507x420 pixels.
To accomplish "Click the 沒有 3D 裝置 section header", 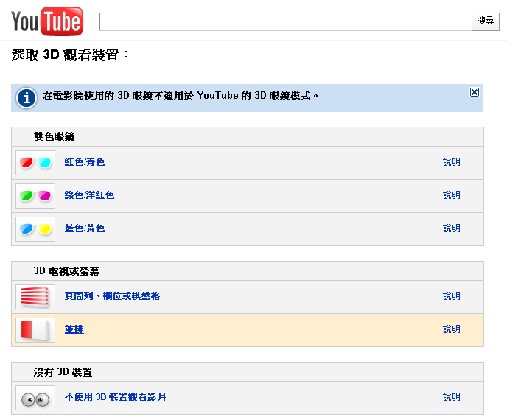I will [248, 372].
